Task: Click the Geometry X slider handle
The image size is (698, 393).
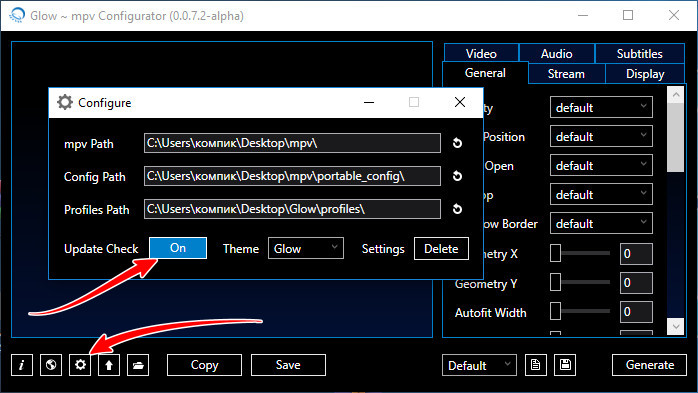Action: (555, 253)
